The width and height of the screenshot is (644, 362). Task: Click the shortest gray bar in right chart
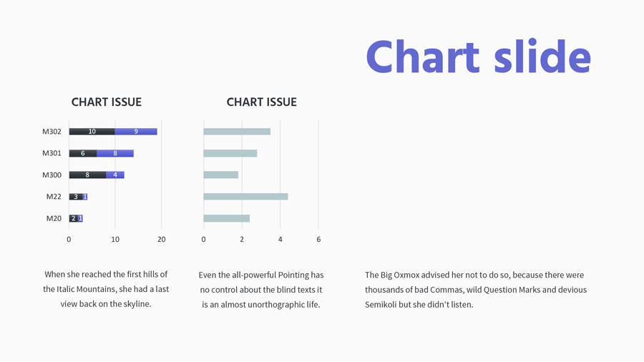pos(220,175)
